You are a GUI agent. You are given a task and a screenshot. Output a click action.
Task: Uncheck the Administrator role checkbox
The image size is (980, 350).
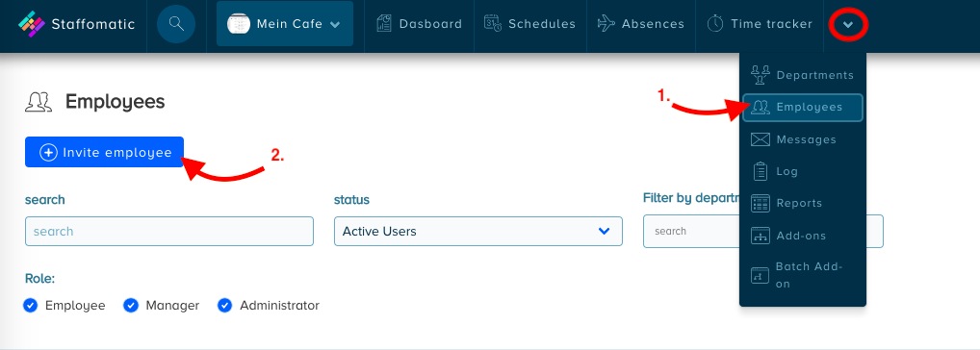[224, 306]
